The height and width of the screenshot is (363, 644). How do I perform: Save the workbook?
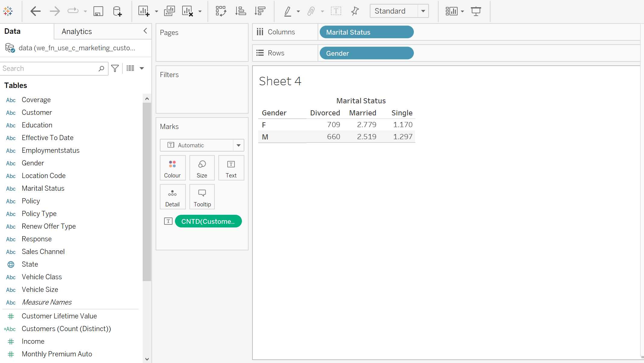[98, 11]
